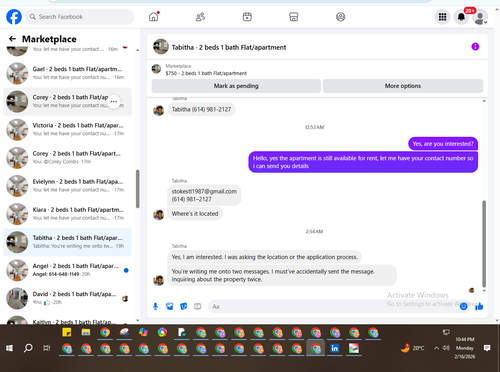Open Angel's unread conversation
This screenshot has height=372, width=500.
[x=67, y=270]
